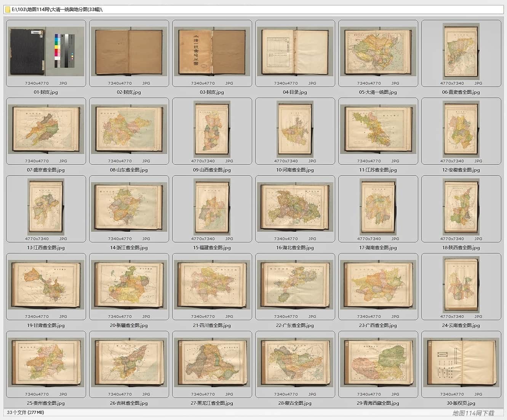Click status bar text 33个文件 (277 MB)

26,412
